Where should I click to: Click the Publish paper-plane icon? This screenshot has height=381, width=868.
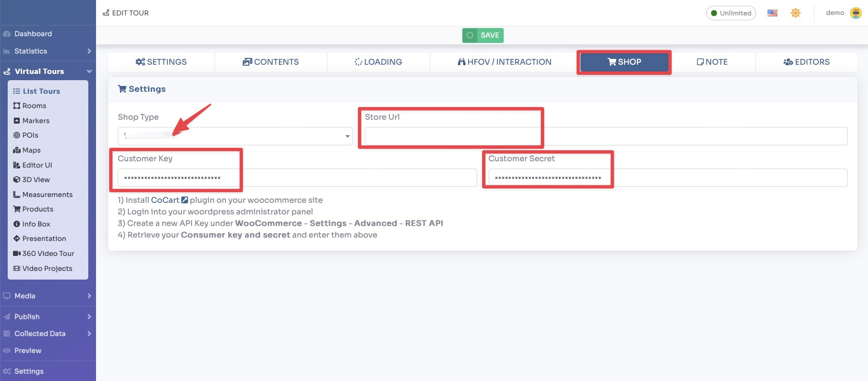tap(7, 317)
